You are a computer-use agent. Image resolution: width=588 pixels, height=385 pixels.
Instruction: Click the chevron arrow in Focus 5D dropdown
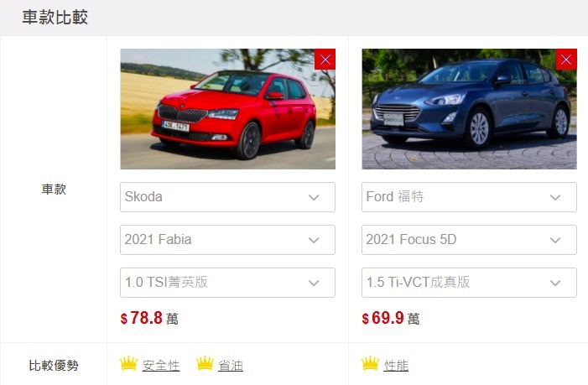tap(555, 240)
